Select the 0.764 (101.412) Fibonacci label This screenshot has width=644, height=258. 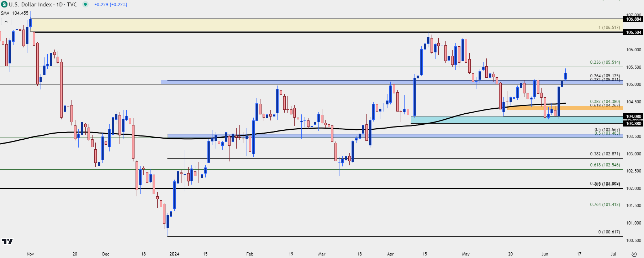(605, 205)
